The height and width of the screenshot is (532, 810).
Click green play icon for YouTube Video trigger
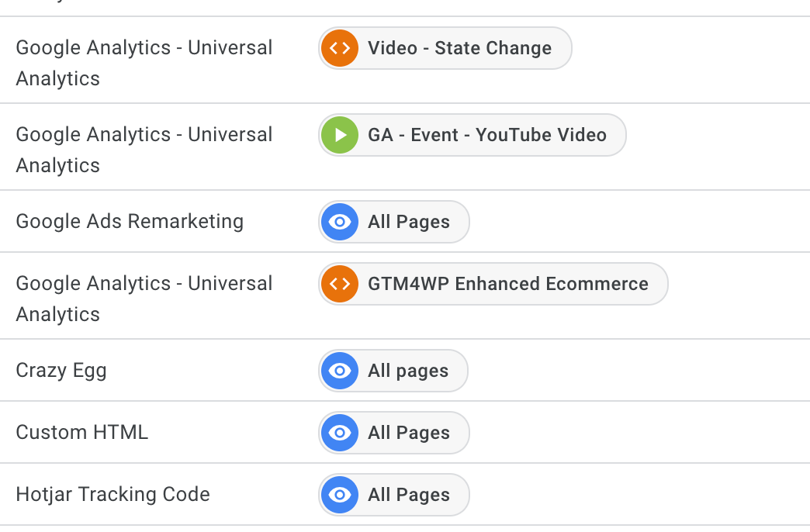pos(339,135)
